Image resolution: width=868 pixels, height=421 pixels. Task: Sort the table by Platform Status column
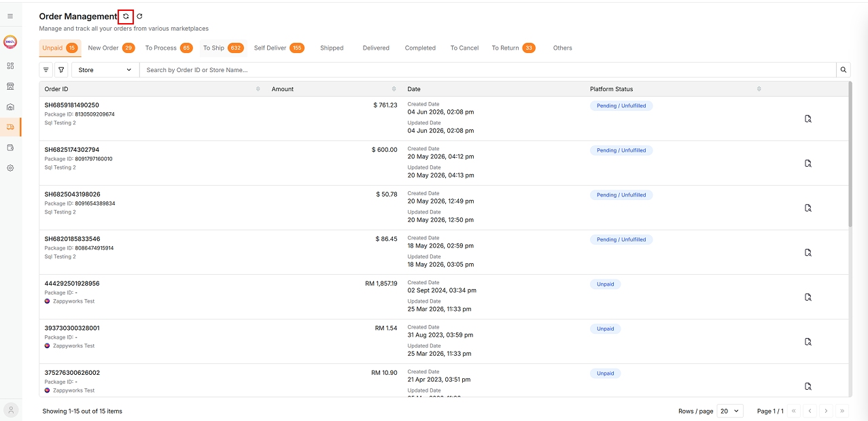tap(759, 89)
